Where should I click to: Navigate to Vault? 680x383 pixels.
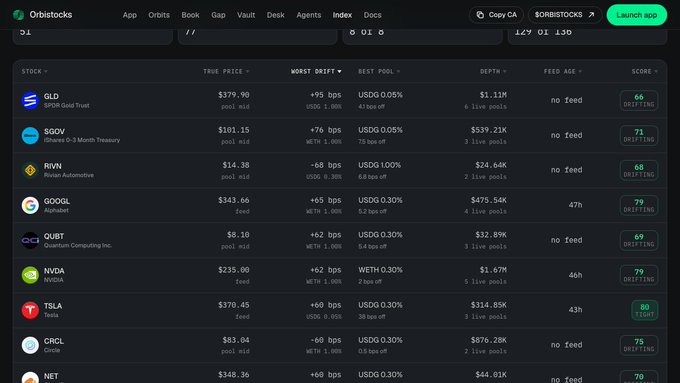coord(246,15)
